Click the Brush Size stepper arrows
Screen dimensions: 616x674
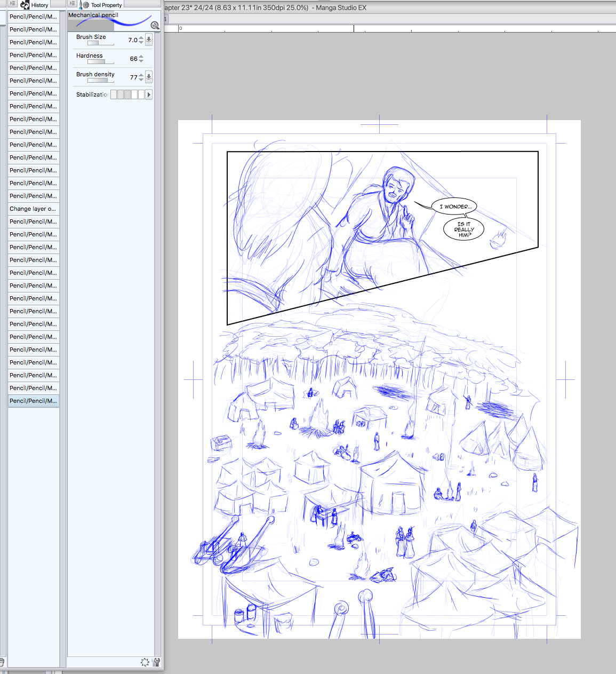141,40
